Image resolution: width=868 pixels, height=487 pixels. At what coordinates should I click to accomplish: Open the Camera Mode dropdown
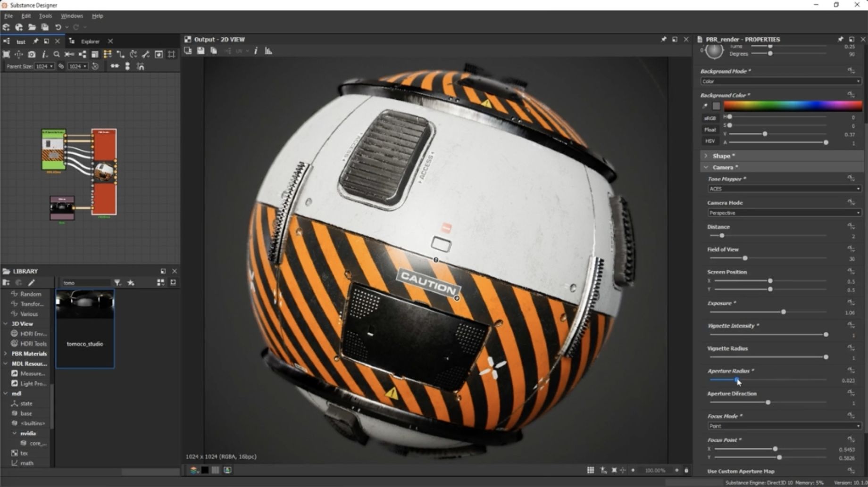784,213
